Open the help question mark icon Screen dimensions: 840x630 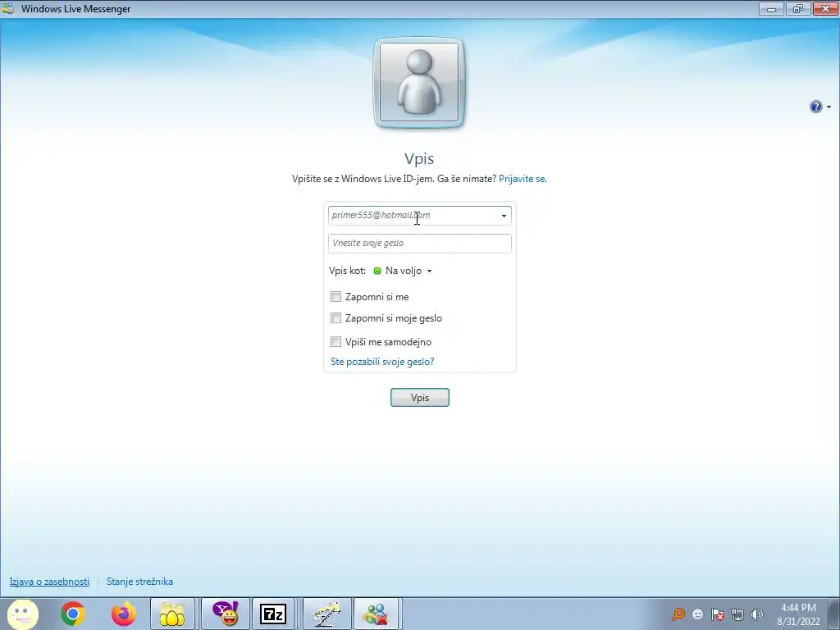815,107
